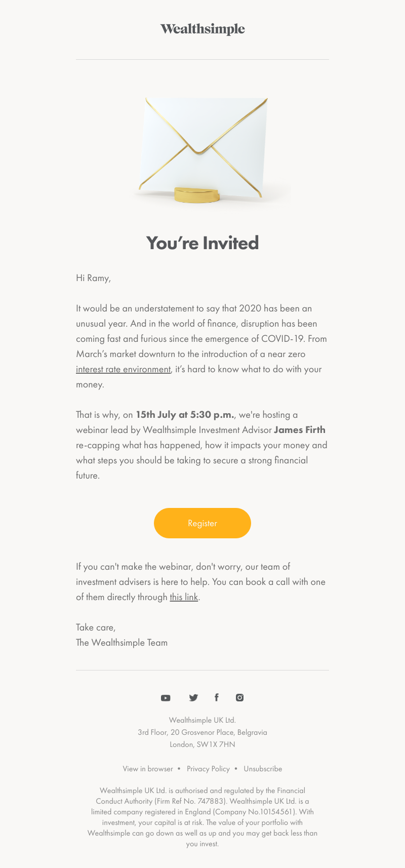The height and width of the screenshot is (868, 405).
Task: Click the Financial Conduct Authority disclaimer paragraph
Action: (x=202, y=817)
